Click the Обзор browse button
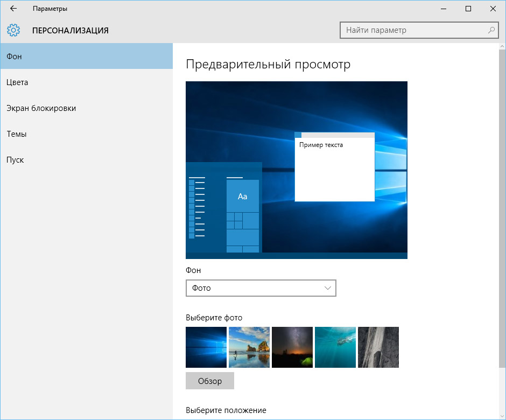 click(210, 381)
